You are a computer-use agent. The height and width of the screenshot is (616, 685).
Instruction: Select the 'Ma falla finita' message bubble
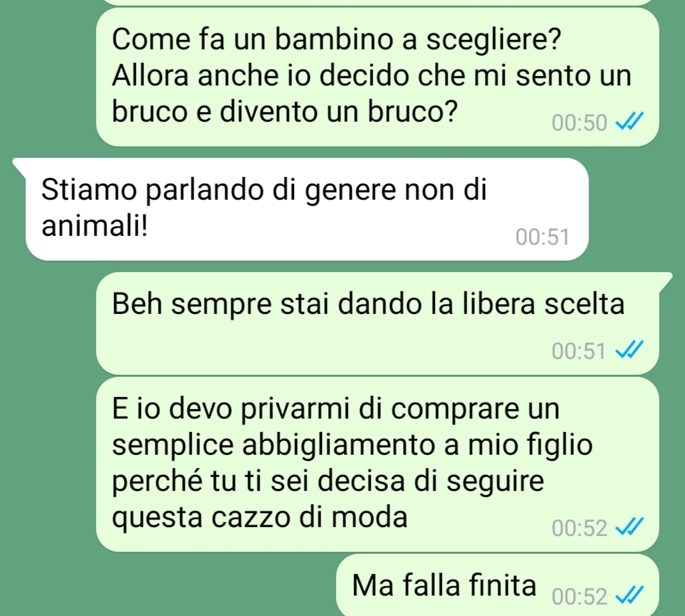[497, 585]
